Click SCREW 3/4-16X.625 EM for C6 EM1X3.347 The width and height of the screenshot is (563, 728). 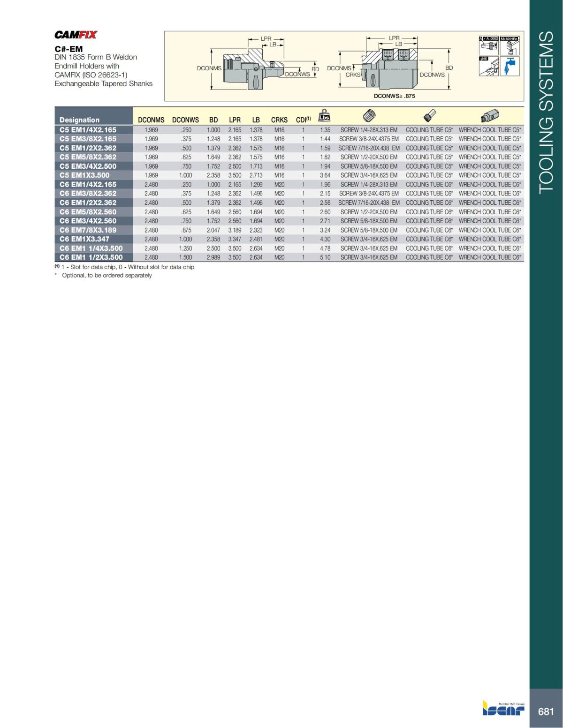pos(369,238)
